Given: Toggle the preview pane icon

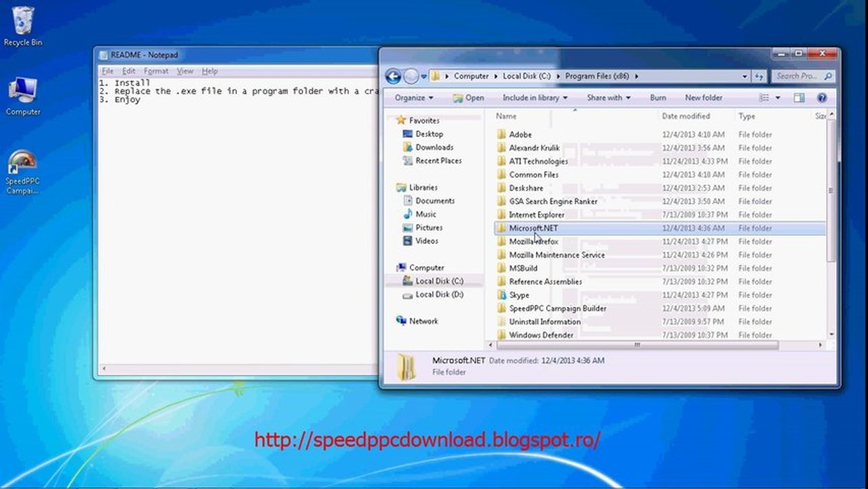Looking at the screenshot, I should [799, 98].
